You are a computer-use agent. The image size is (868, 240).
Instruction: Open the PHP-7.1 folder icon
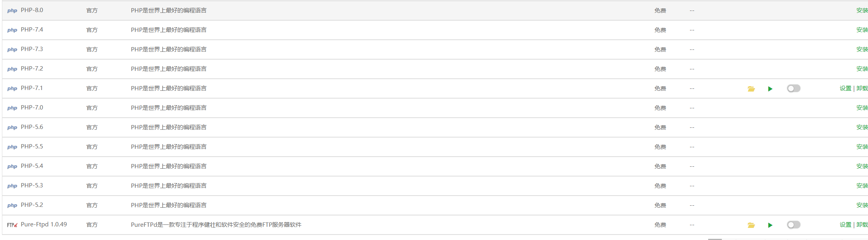pos(751,89)
